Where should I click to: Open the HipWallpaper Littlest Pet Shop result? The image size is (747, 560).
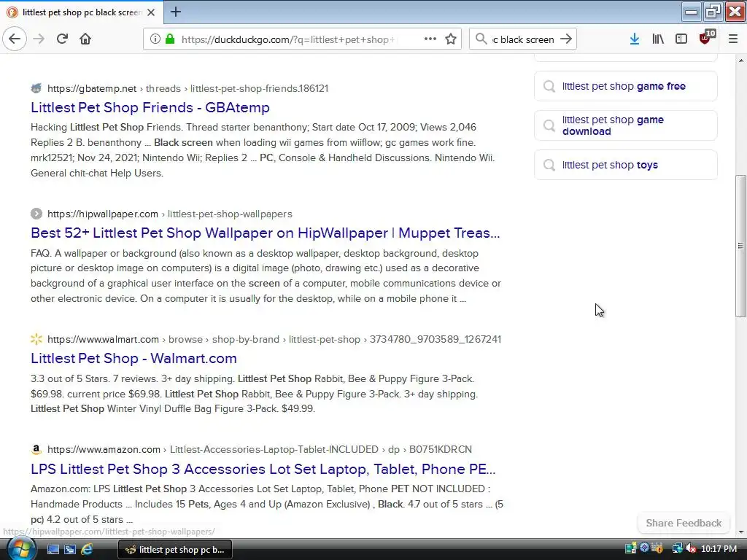pos(266,233)
